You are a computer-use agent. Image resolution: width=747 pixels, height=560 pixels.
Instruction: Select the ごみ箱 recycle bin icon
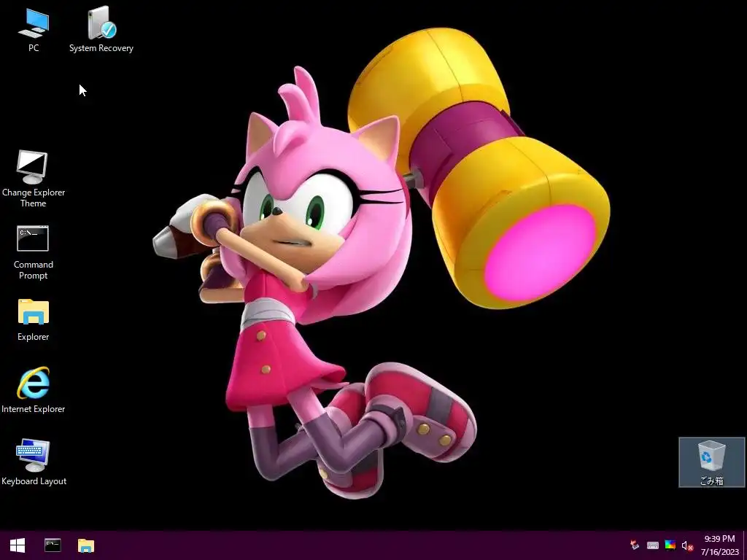tap(711, 462)
